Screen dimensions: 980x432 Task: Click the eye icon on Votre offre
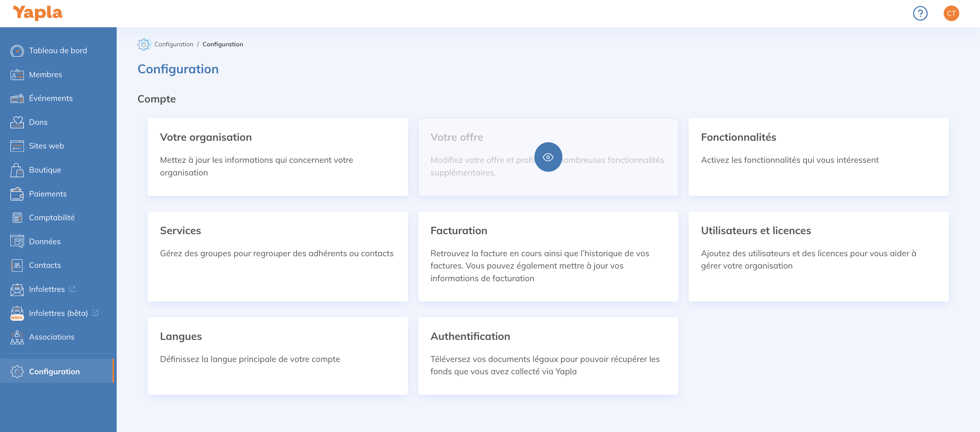(548, 157)
